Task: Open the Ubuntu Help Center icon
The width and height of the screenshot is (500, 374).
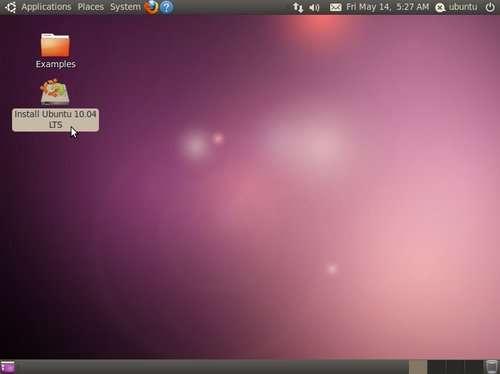Action: [x=166, y=7]
